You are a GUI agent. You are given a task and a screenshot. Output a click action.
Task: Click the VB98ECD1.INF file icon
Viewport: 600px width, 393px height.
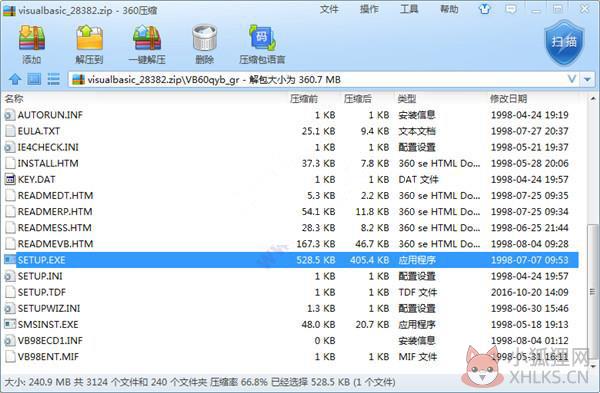[x=10, y=340]
